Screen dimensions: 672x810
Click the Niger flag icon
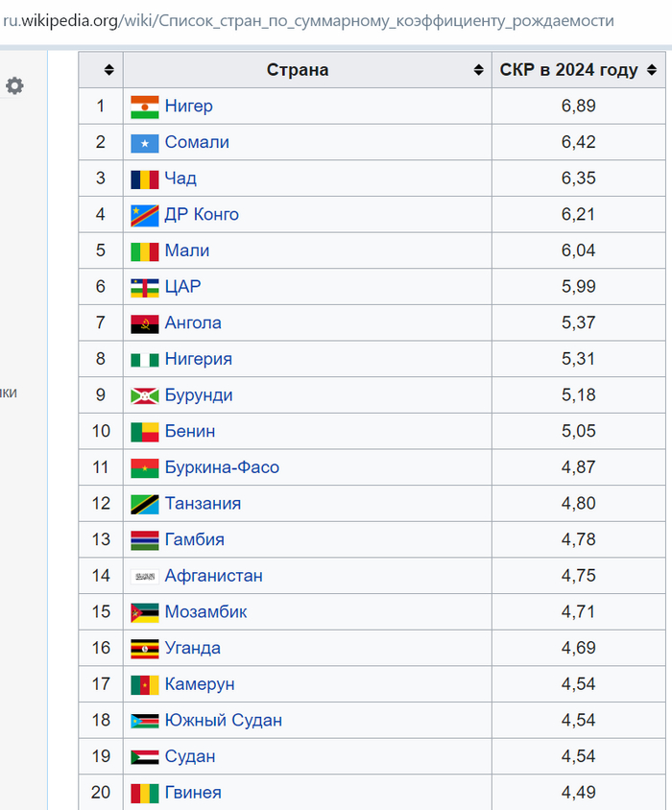(x=145, y=107)
